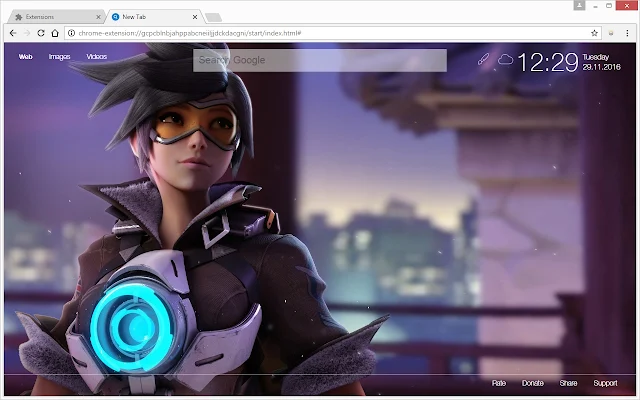This screenshot has height=400, width=640.
Task: Close the Extensions tab
Action: (x=98, y=17)
